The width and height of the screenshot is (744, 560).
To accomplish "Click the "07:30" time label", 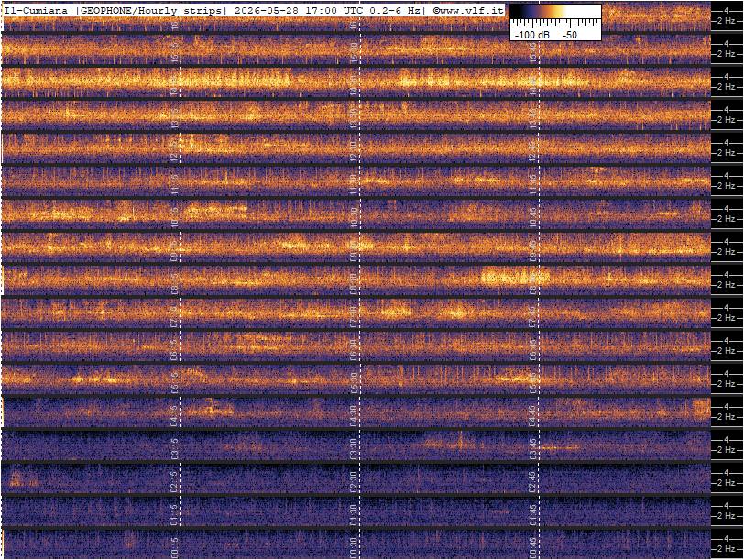I will [x=354, y=316].
